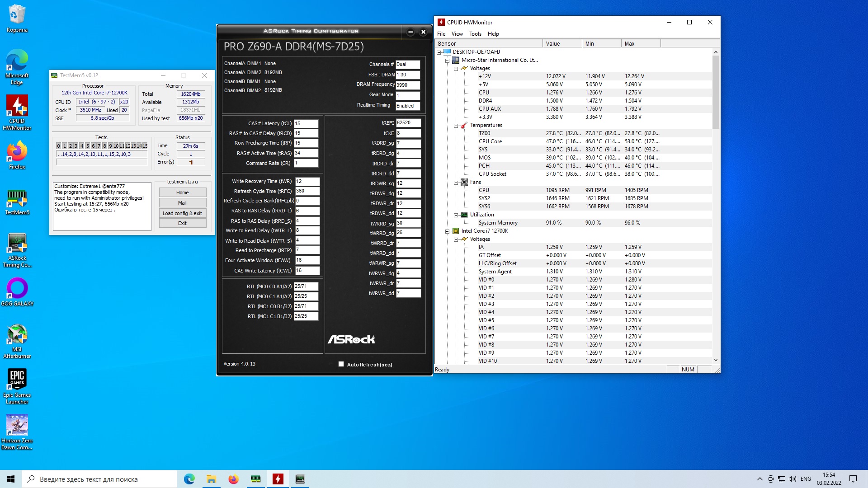Open Epic Games Launcher shortcut

[x=17, y=380]
